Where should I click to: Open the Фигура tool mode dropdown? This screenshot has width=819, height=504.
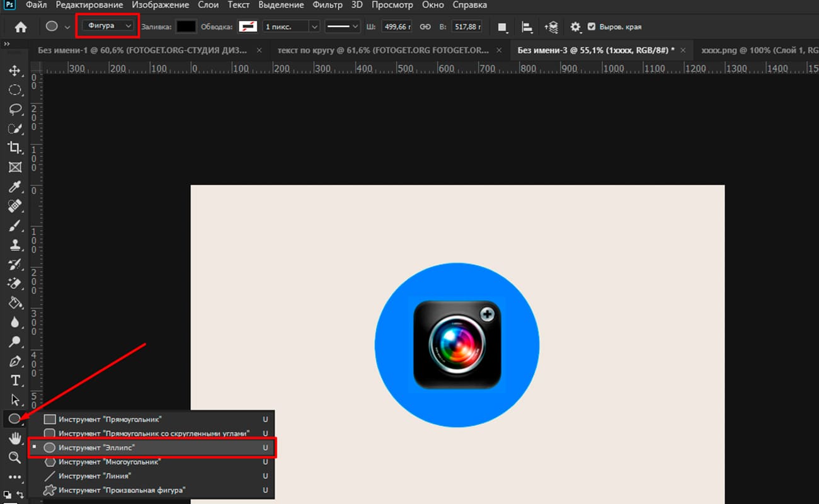click(108, 26)
